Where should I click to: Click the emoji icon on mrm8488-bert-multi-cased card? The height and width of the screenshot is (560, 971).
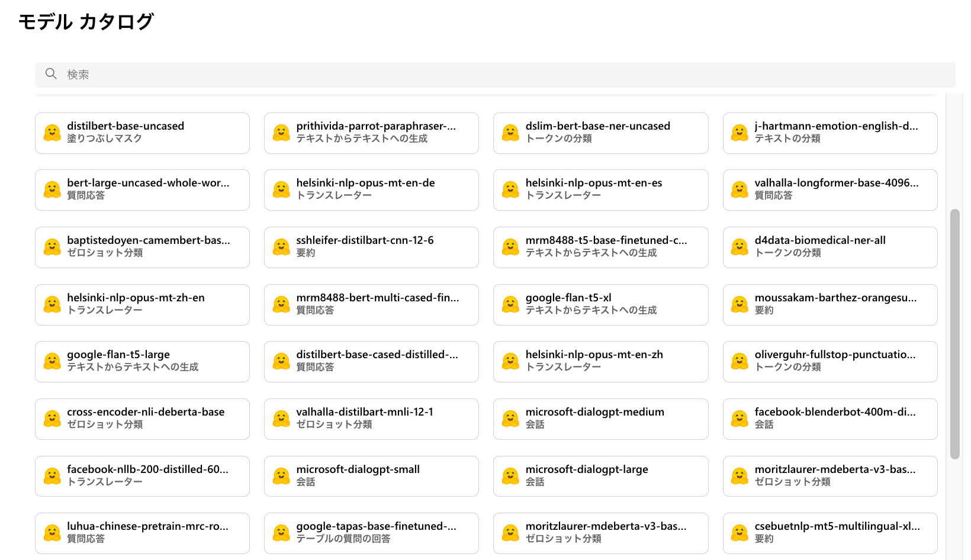click(x=281, y=304)
